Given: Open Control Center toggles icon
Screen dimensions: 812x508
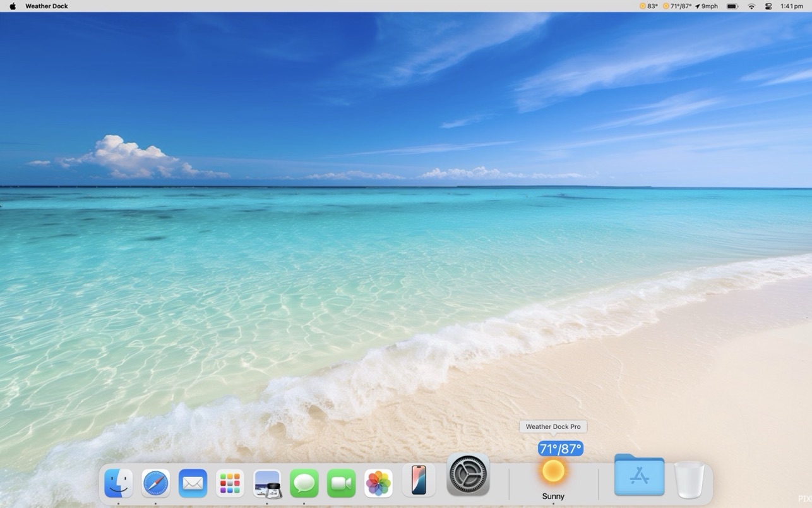Looking at the screenshot, I should 768,6.
